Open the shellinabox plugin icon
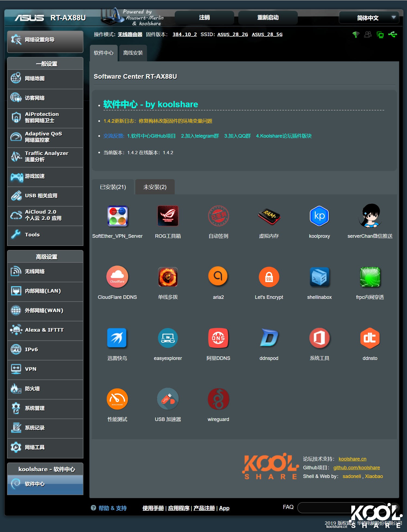This screenshot has width=407, height=532. (x=320, y=277)
